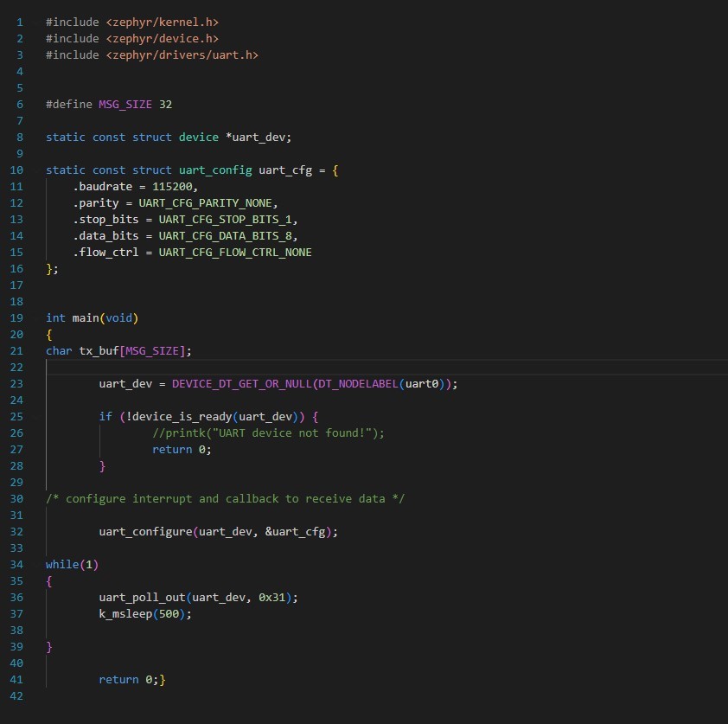This screenshot has height=724, width=728.
Task: Click the commented-out printk line
Action: [x=268, y=433]
